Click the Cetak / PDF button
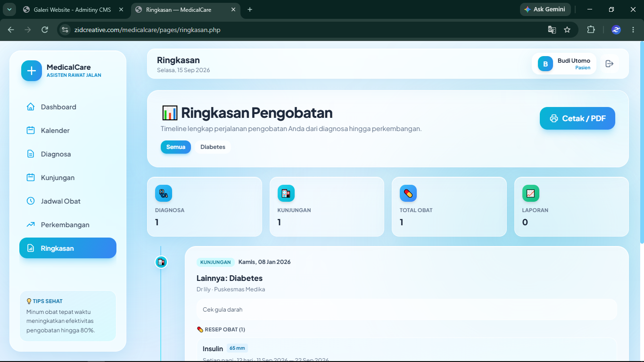The height and width of the screenshot is (362, 644). pyautogui.click(x=578, y=118)
